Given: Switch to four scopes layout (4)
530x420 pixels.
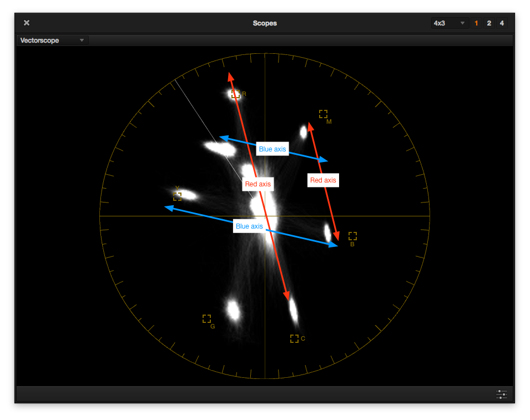Looking at the screenshot, I should point(502,23).
